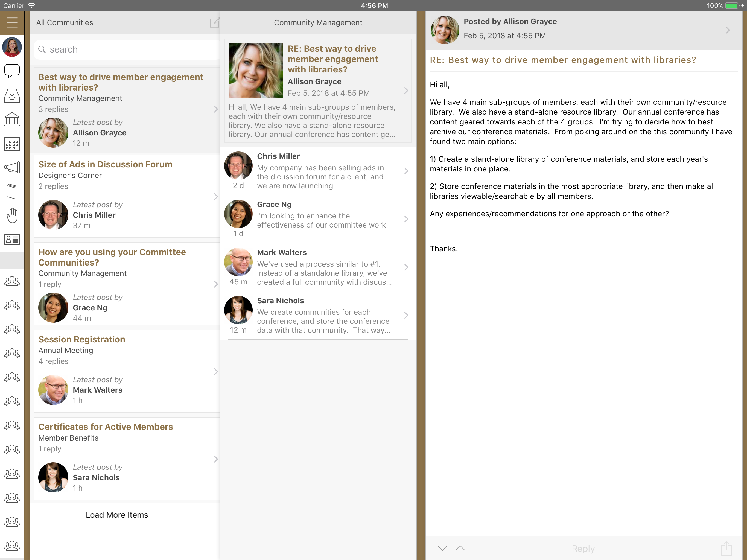Go to next post with down arrow
747x560 pixels.
(442, 548)
